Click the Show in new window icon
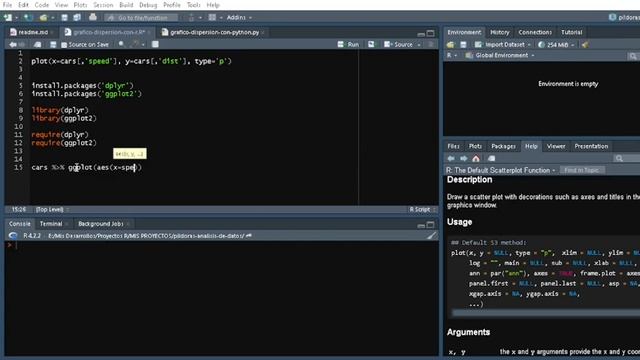This screenshot has width=640, height=360. [x=38, y=44]
